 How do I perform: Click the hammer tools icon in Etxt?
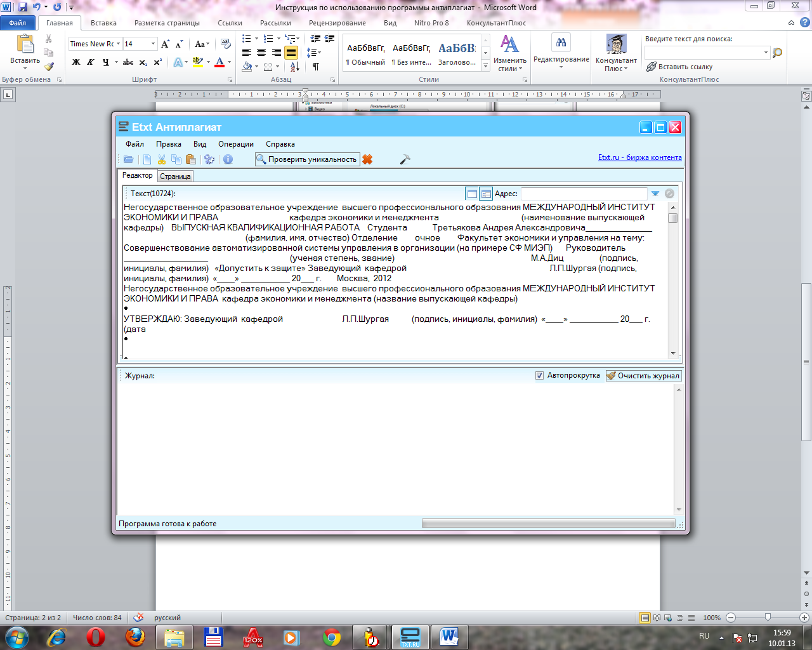(x=405, y=159)
